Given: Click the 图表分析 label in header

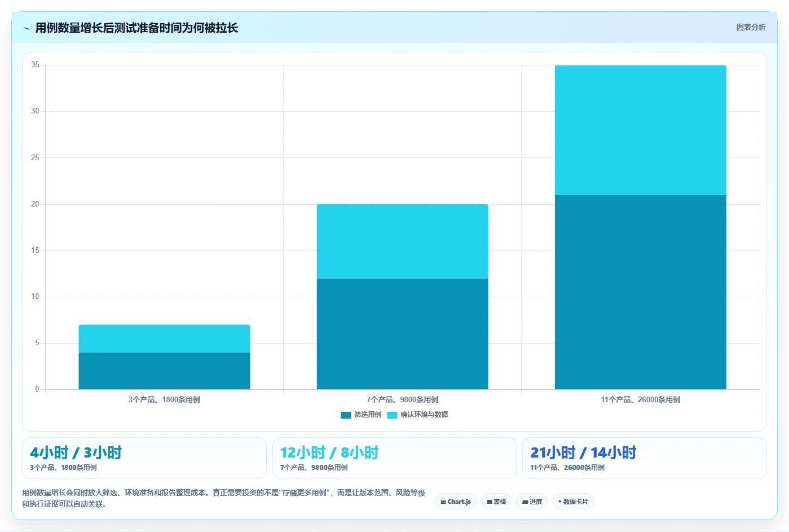Looking at the screenshot, I should [751, 27].
